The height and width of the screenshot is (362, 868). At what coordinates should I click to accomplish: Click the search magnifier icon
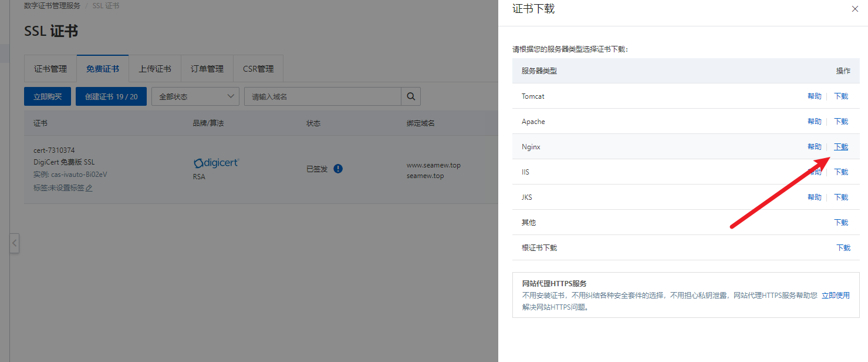tap(411, 96)
